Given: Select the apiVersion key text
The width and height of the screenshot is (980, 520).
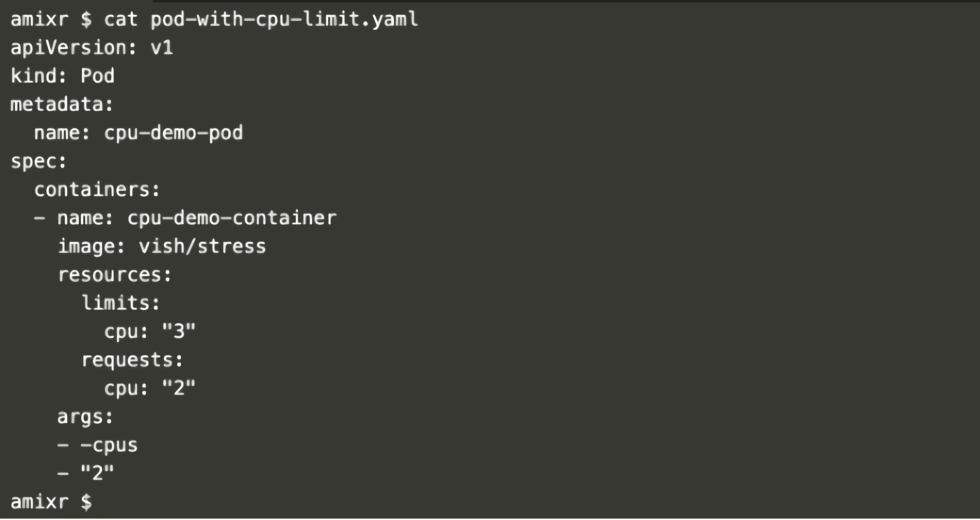Looking at the screenshot, I should [x=68, y=48].
